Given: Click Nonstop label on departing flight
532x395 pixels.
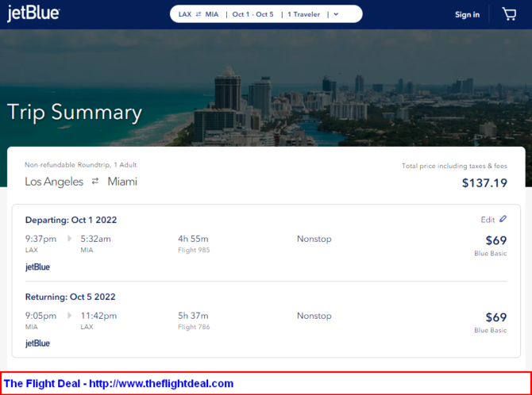Looking at the screenshot, I should pos(314,239).
